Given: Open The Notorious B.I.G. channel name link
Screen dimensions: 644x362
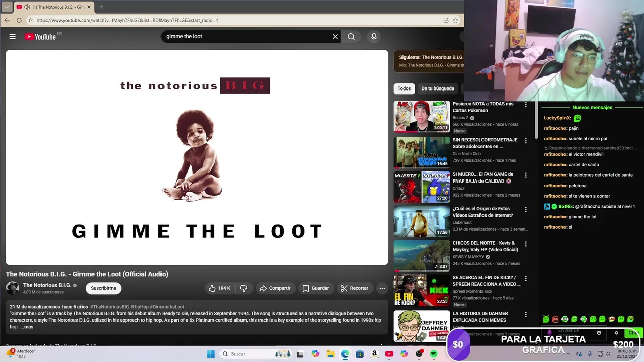Looking at the screenshot, I should pyautogui.click(x=47, y=285).
